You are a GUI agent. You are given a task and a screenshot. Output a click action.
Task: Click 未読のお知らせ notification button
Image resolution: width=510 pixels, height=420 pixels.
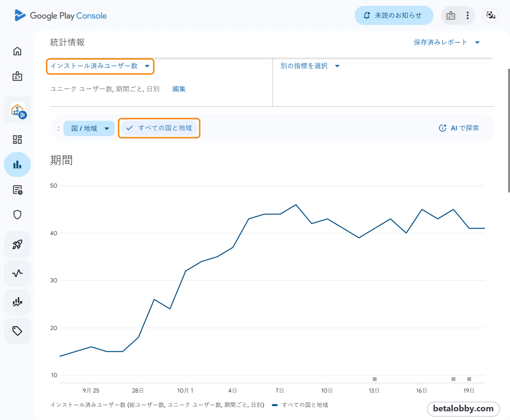coord(394,16)
